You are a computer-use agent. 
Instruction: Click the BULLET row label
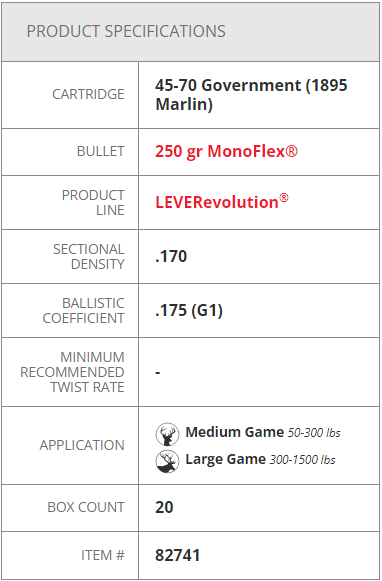[x=100, y=151]
